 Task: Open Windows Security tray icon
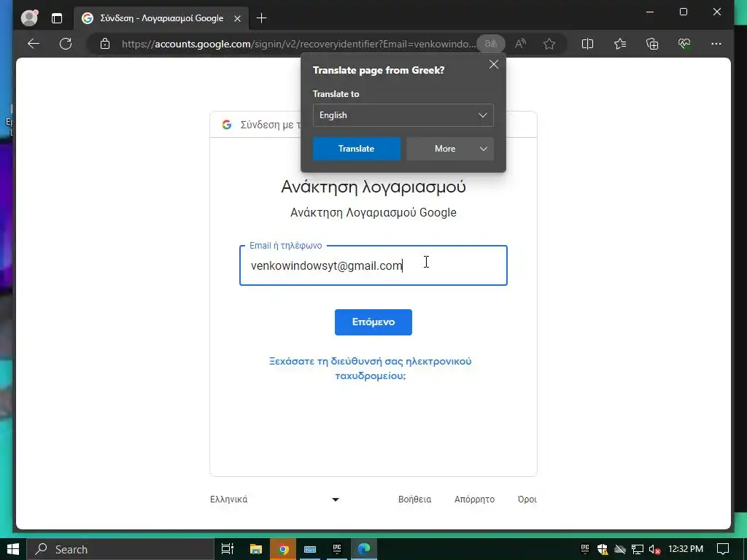pos(602,549)
